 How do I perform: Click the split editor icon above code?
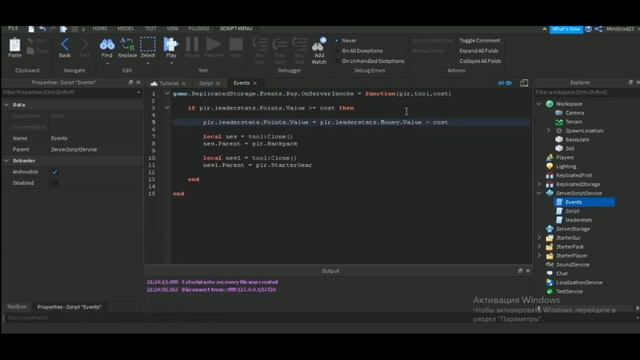524,83
